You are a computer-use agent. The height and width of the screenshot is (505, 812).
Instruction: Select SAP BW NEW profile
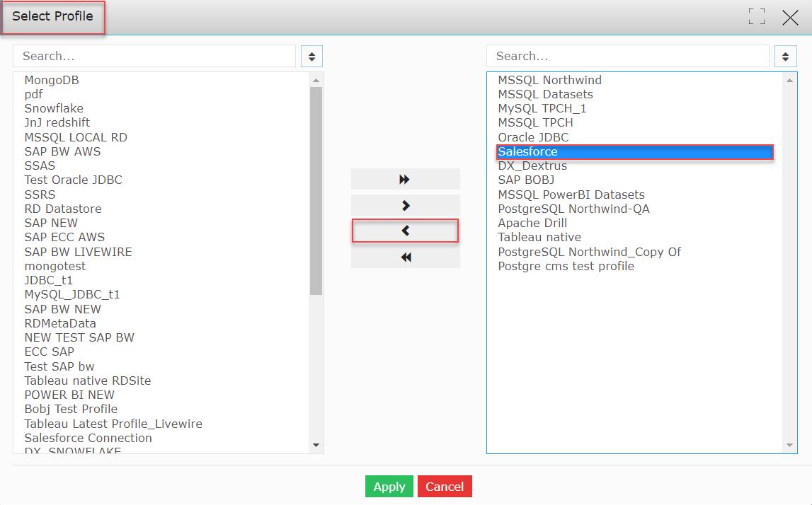click(62, 309)
